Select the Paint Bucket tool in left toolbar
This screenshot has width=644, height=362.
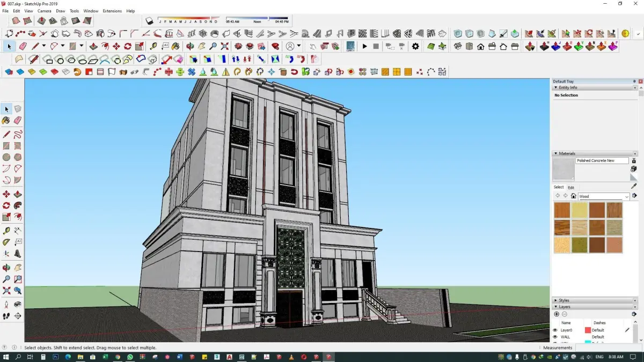click(x=6, y=121)
